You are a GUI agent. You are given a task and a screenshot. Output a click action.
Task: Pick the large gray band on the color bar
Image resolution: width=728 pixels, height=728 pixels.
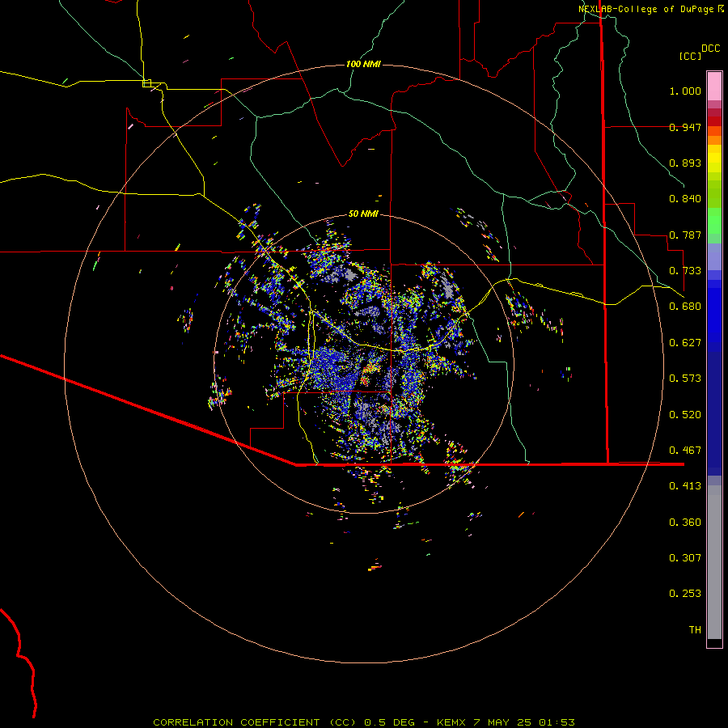click(x=714, y=562)
